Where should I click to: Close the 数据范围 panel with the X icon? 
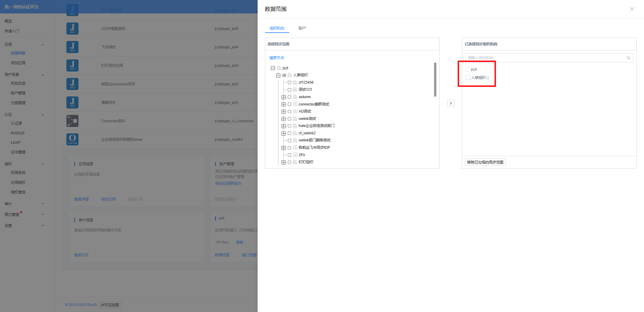(x=632, y=9)
